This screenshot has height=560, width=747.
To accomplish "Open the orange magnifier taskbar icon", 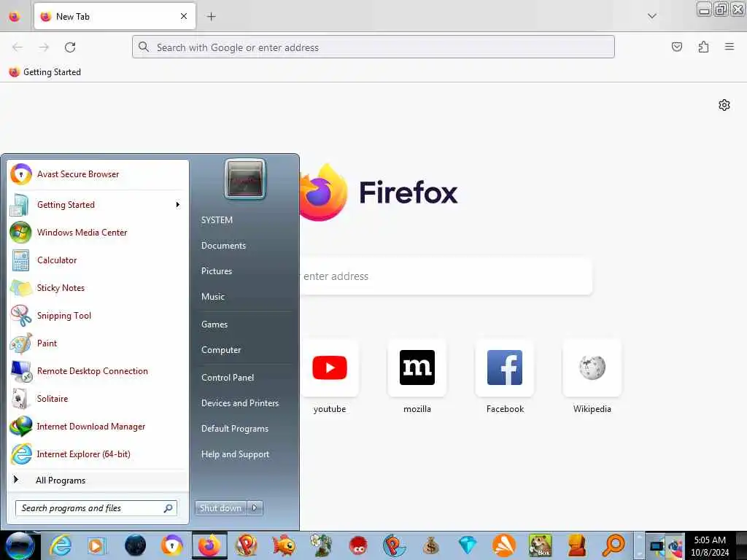I will tap(614, 545).
